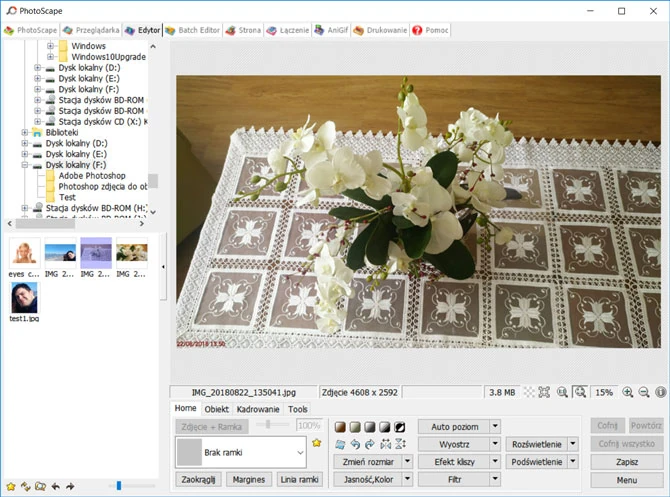
Task: Add folder to favorites with star icon
Action: 11,486
